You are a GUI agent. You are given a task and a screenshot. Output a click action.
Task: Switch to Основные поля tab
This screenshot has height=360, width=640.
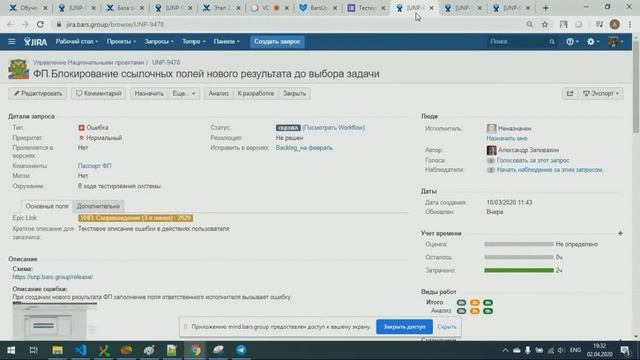coord(47,206)
